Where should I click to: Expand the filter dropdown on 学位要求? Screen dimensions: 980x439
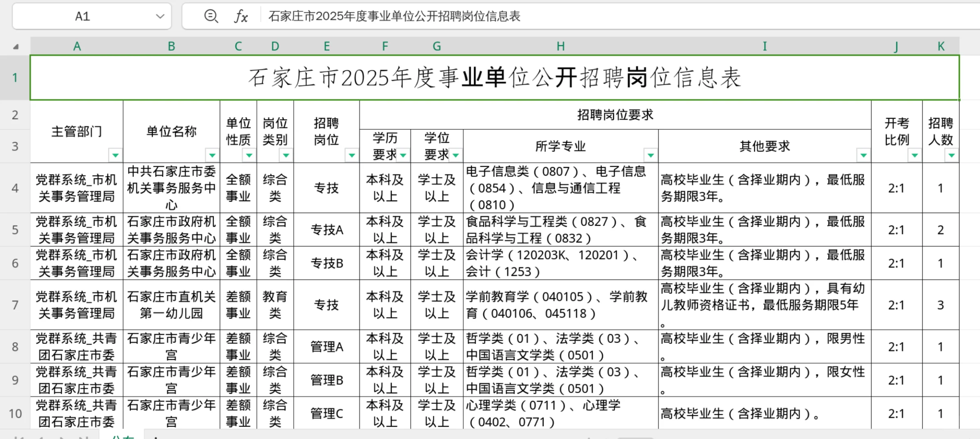[x=456, y=155]
